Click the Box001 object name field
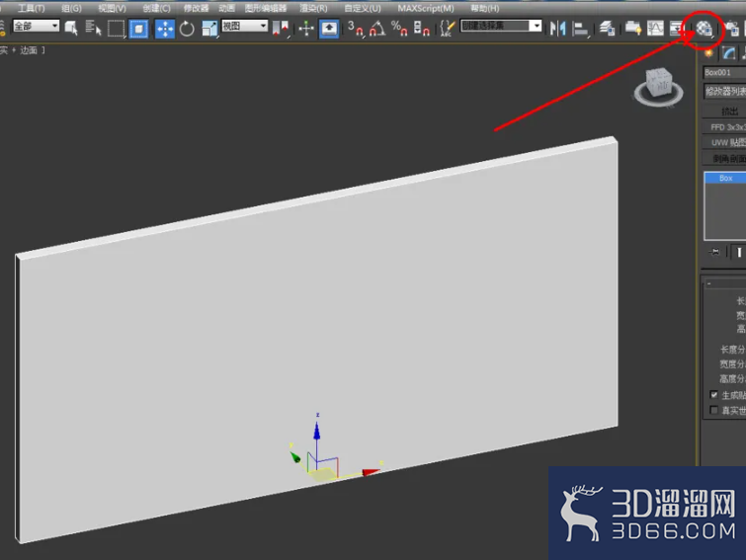746x560 pixels. (724, 72)
